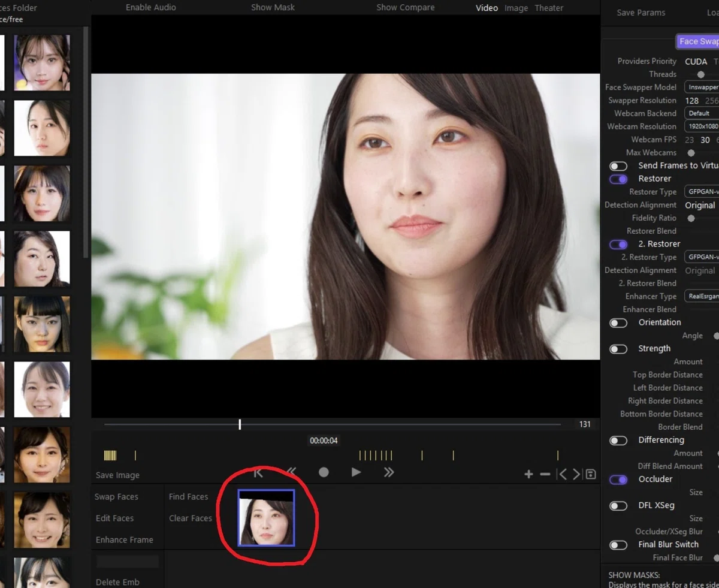Open the Restorer Type dropdown

click(702, 192)
